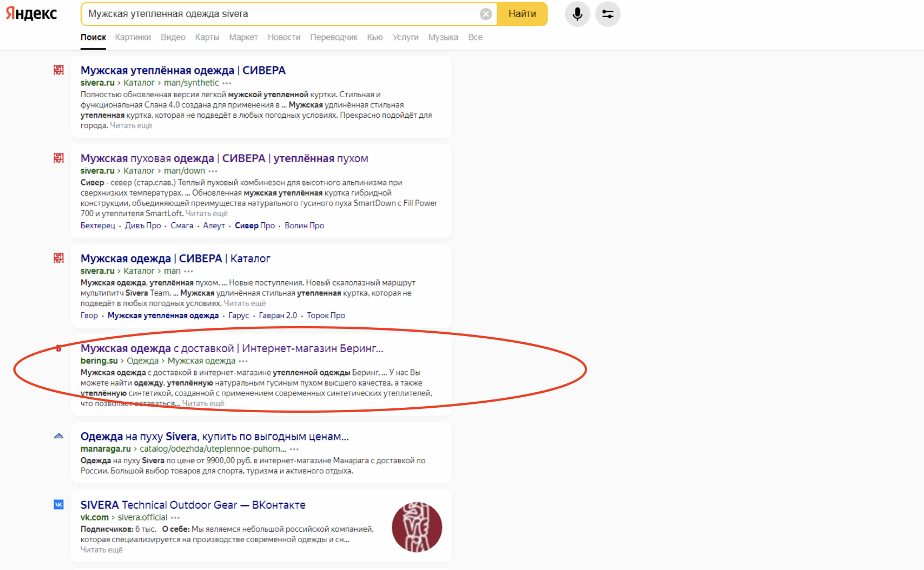
Task: Open 'Мужская пуховая одежда' result link
Action: pos(224,158)
